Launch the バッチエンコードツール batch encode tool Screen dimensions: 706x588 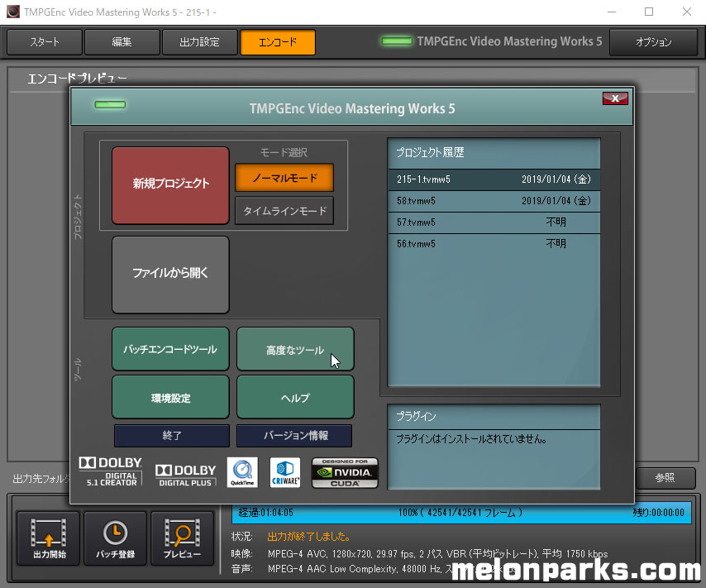point(170,349)
